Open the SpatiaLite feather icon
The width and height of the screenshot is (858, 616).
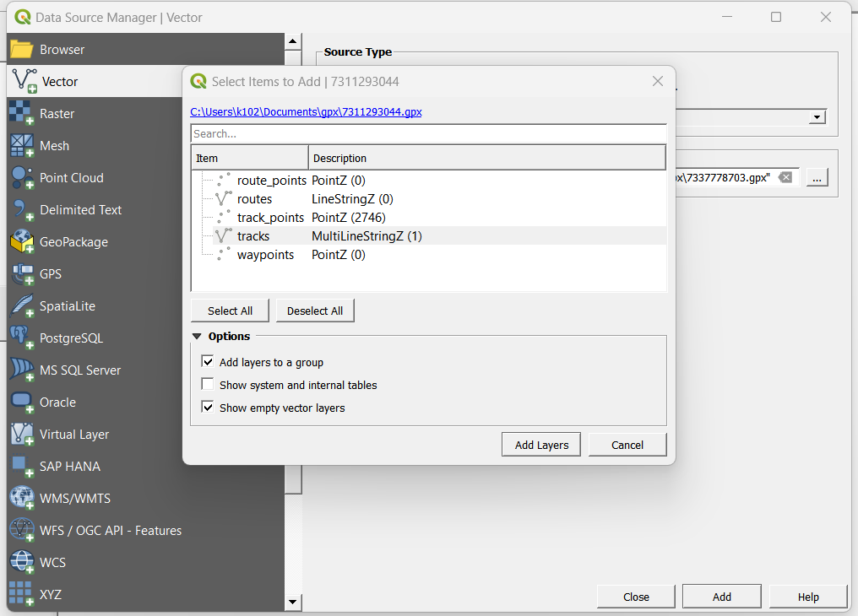22,306
